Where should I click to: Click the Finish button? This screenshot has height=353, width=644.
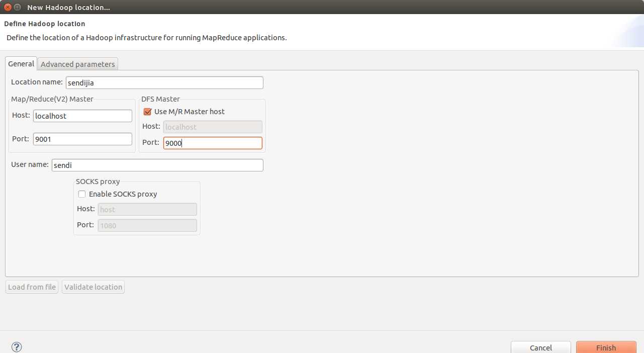click(606, 347)
